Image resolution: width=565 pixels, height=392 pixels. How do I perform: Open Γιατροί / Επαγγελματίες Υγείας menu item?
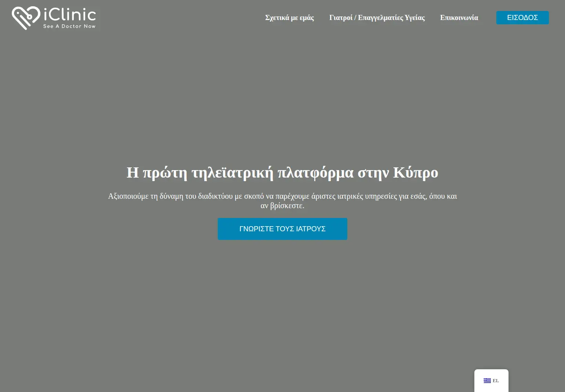click(x=377, y=18)
